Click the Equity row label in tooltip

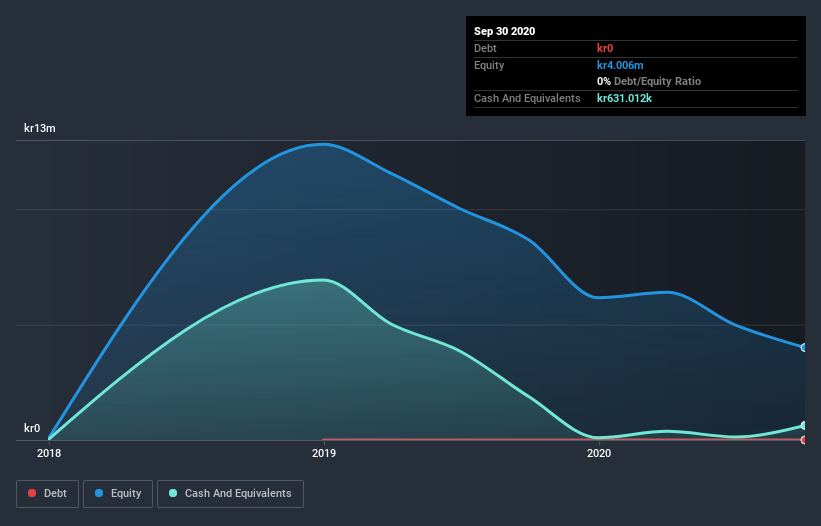click(x=489, y=65)
